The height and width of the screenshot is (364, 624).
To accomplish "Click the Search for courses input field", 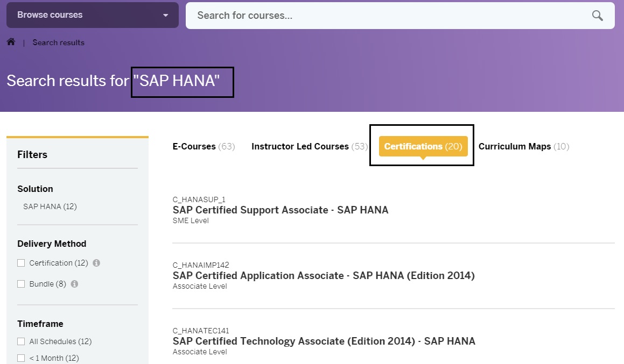I will (x=388, y=16).
